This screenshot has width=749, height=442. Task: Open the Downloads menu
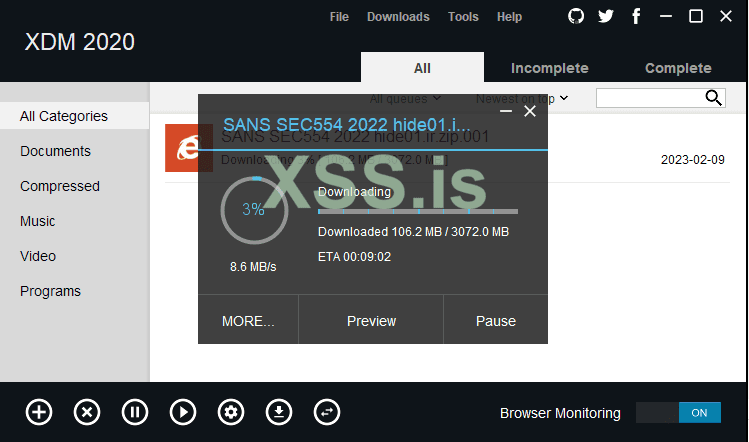tap(398, 17)
